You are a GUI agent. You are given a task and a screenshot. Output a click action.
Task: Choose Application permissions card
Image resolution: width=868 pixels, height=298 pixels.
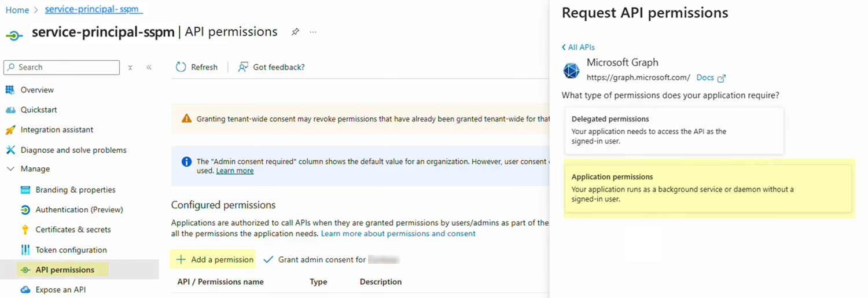click(708, 188)
